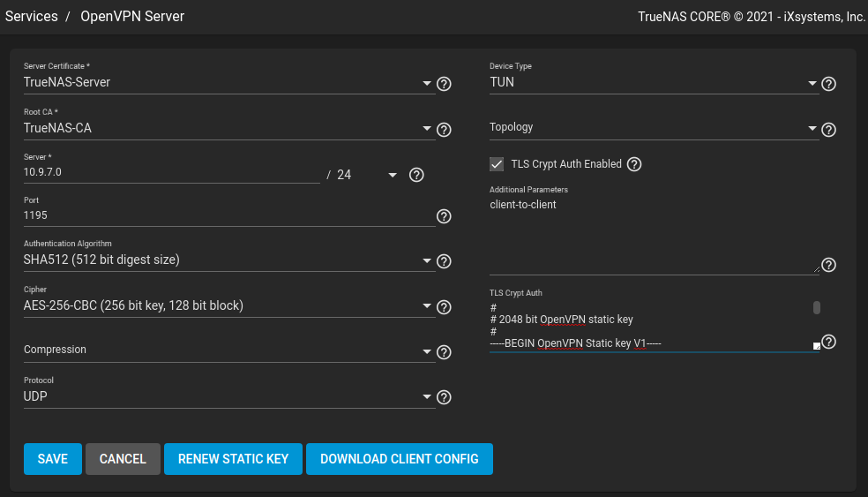
Task: Open help for Cipher field
Action: 444,307
